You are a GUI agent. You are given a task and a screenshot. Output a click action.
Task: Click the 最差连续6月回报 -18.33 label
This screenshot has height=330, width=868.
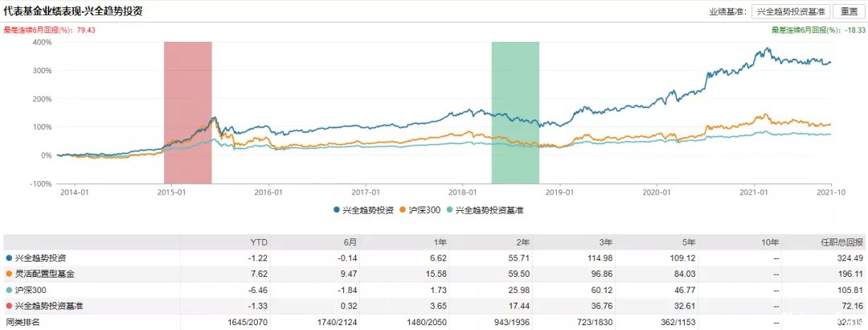click(817, 31)
